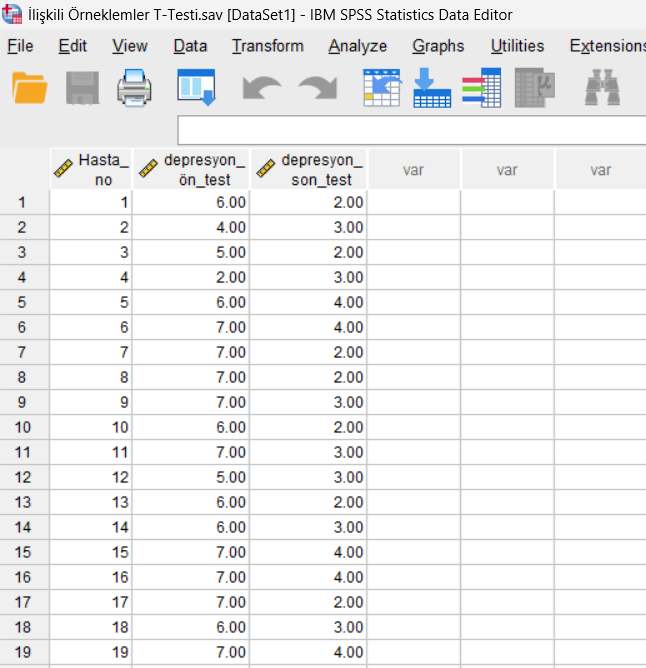
Task: Click the Save this document icon
Action: point(82,88)
